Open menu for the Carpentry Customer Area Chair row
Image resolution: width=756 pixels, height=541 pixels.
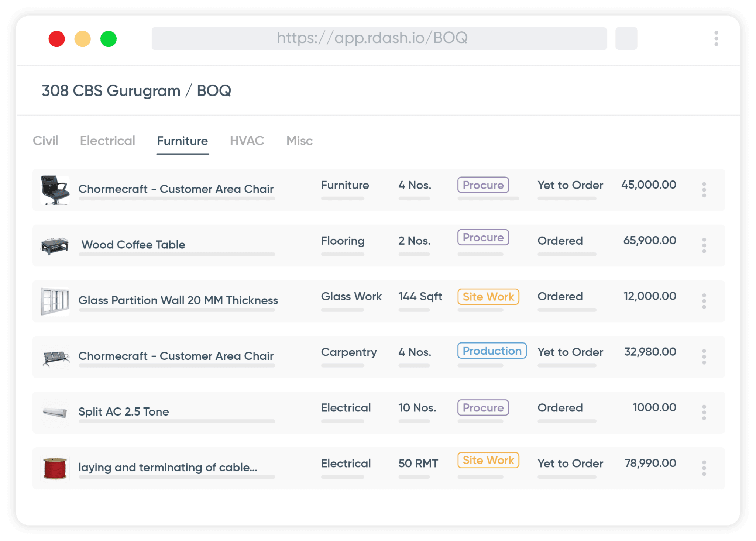(x=704, y=357)
